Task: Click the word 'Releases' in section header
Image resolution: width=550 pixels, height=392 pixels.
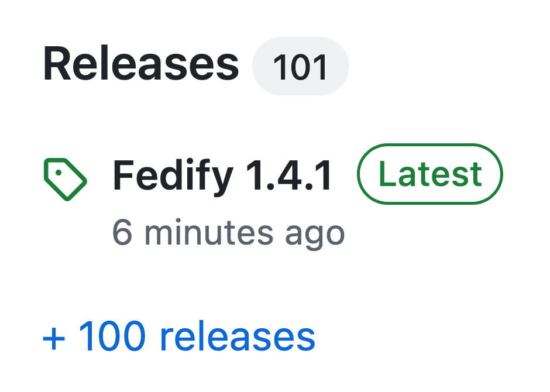Action: (140, 65)
